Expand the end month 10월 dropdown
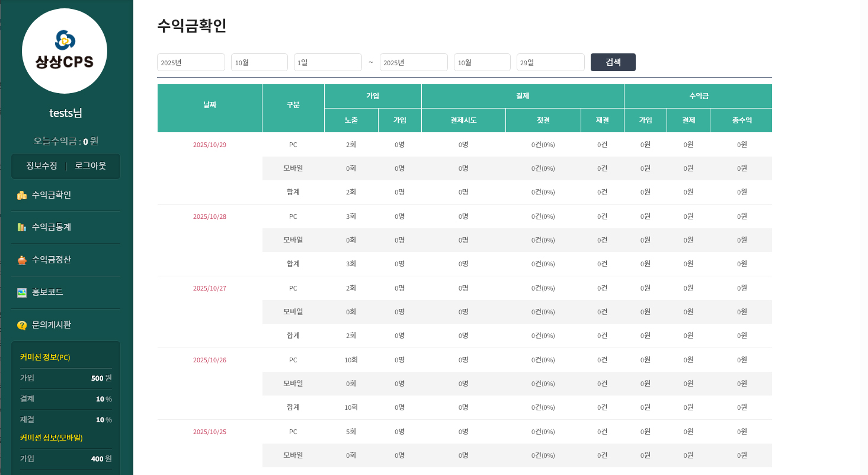The height and width of the screenshot is (475, 868). pos(482,62)
